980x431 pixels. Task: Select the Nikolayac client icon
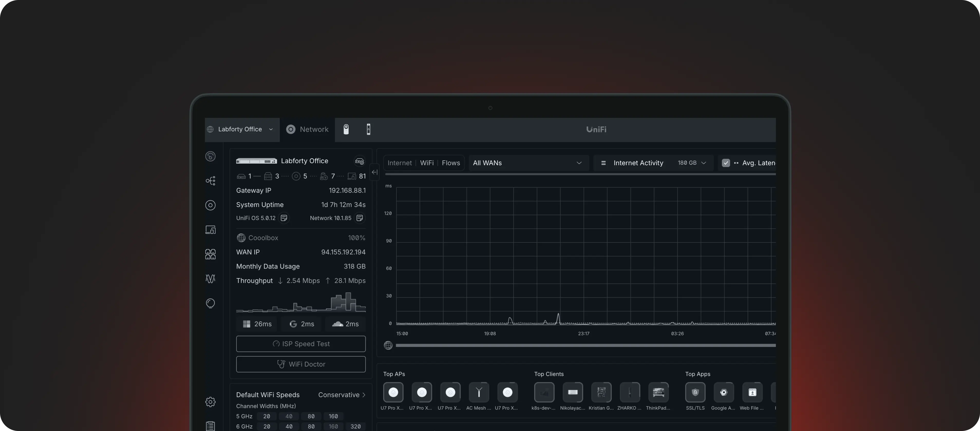(572, 392)
